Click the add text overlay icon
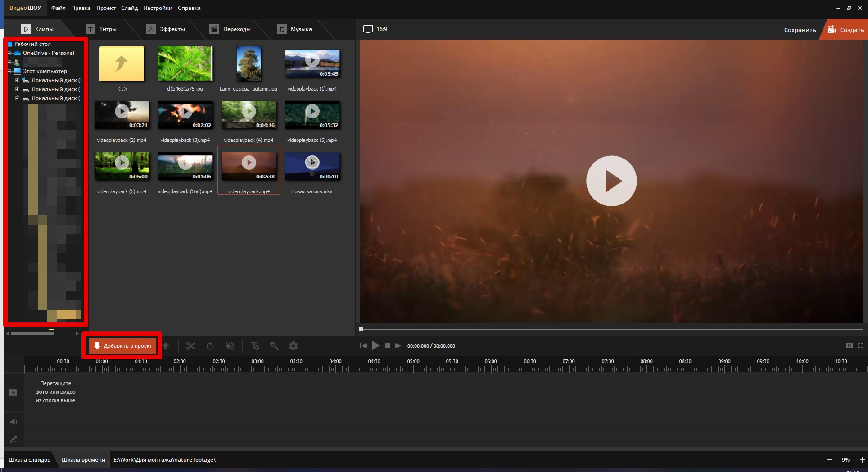This screenshot has height=472, width=868. tap(255, 346)
